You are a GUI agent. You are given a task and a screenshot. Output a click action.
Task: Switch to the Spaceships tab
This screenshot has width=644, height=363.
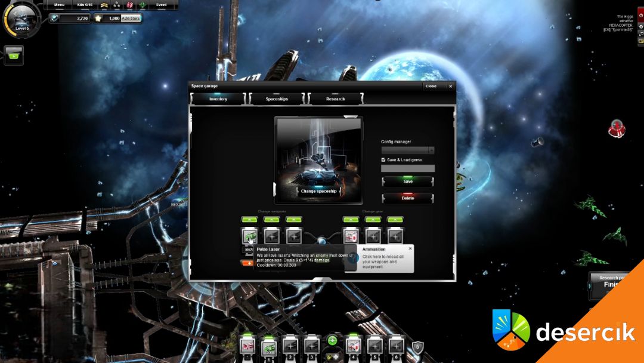coord(277,99)
